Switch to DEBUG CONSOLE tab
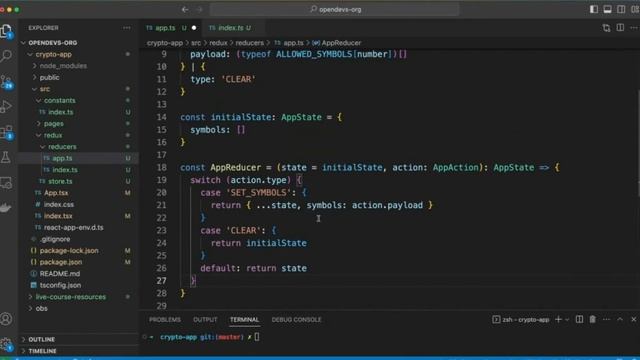This screenshot has width=640, height=360. pos(296,320)
